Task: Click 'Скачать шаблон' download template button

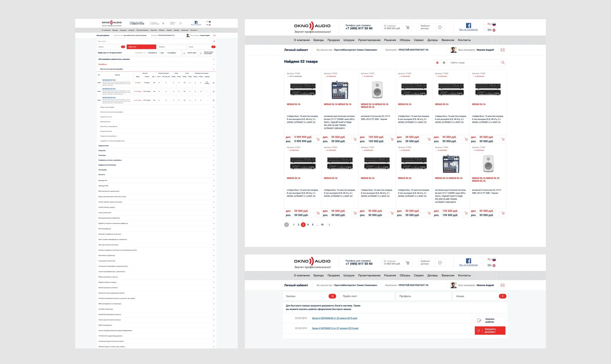Action: pyautogui.click(x=490, y=320)
